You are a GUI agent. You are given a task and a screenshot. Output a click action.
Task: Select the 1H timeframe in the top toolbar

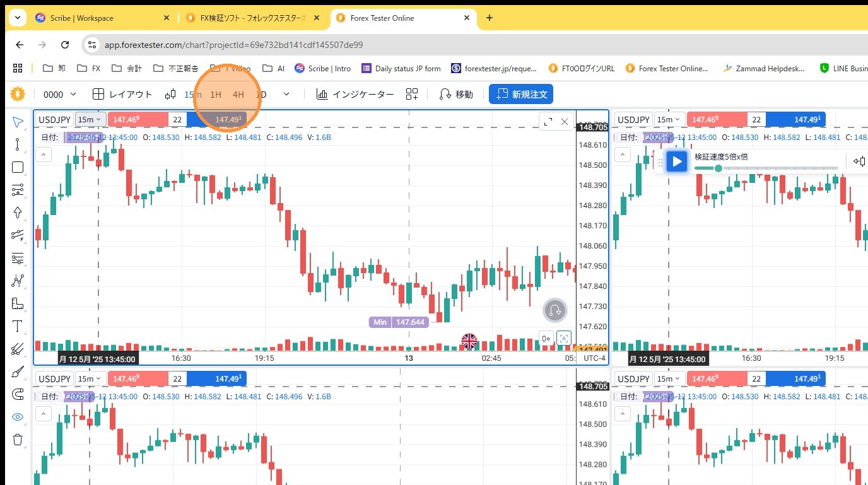point(216,95)
